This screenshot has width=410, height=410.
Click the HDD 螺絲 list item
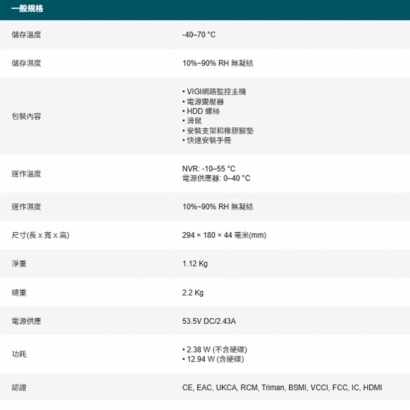click(x=201, y=111)
